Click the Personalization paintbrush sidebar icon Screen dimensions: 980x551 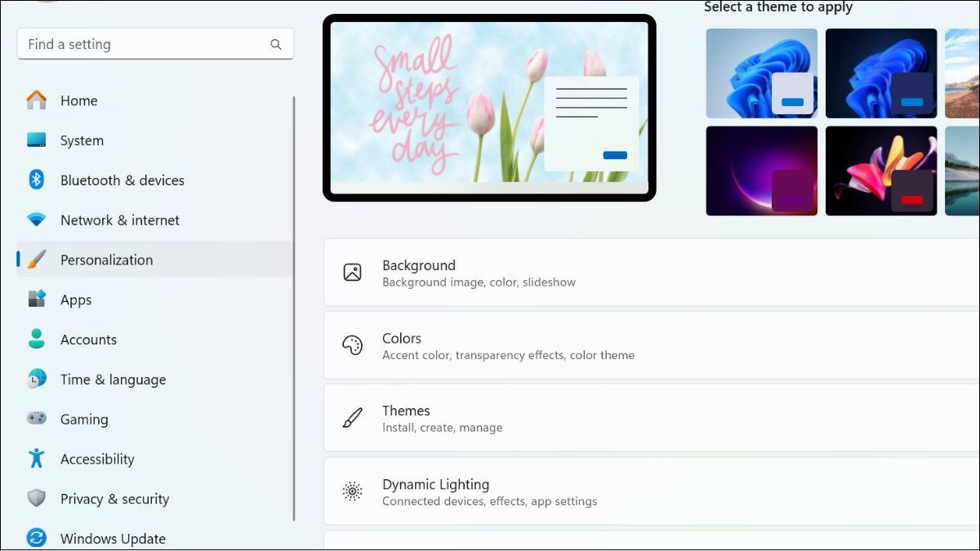pos(37,260)
